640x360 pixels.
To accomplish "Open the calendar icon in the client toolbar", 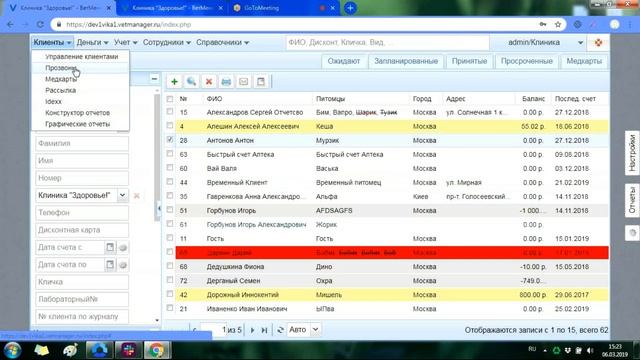I will click(261, 82).
